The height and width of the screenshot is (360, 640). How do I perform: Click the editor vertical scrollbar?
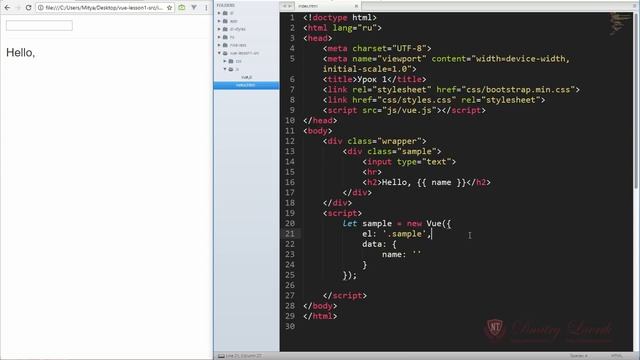coord(636,100)
